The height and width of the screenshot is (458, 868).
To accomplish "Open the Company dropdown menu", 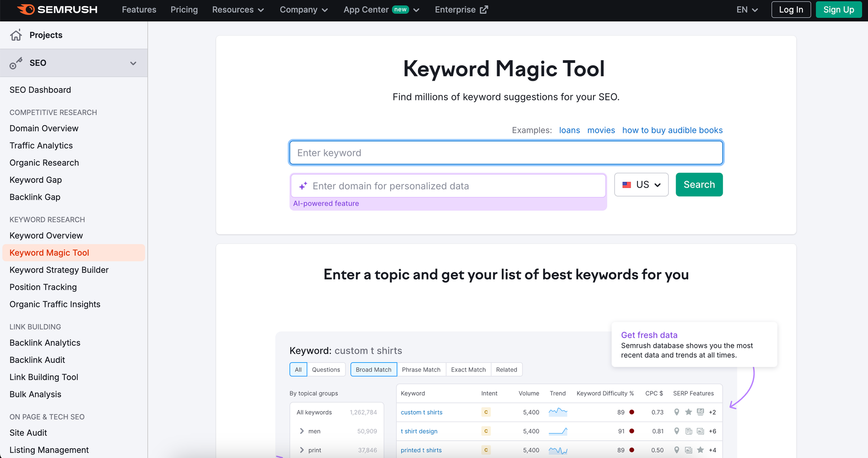I will [304, 10].
